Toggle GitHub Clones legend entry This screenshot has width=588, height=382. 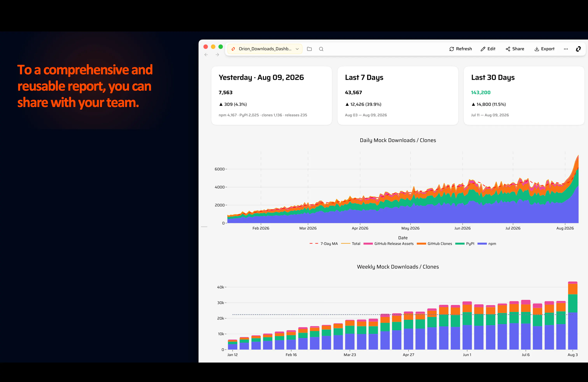pos(434,244)
